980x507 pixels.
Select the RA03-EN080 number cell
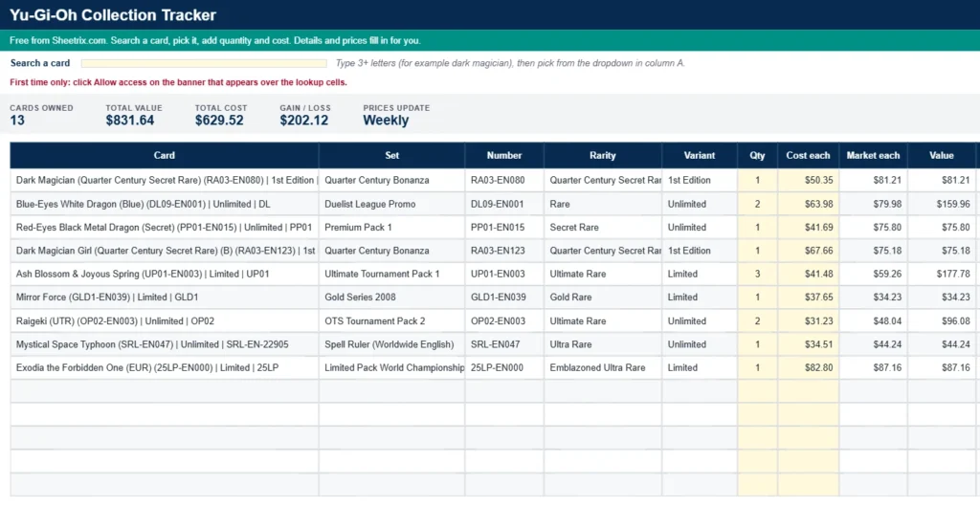[x=504, y=180]
